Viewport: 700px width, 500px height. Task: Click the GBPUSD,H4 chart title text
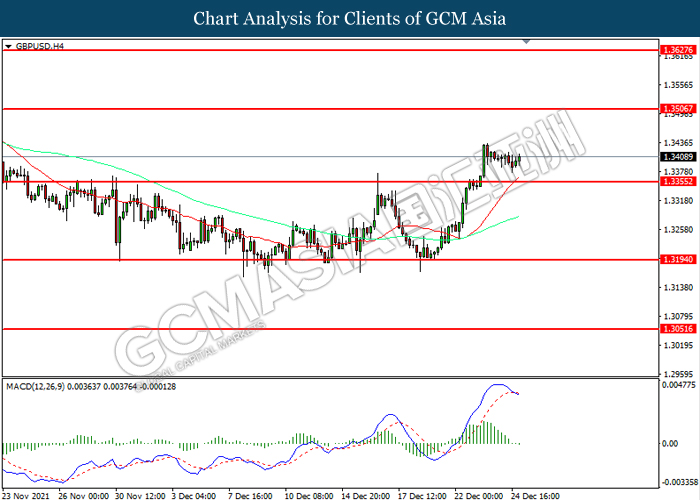pyautogui.click(x=40, y=46)
